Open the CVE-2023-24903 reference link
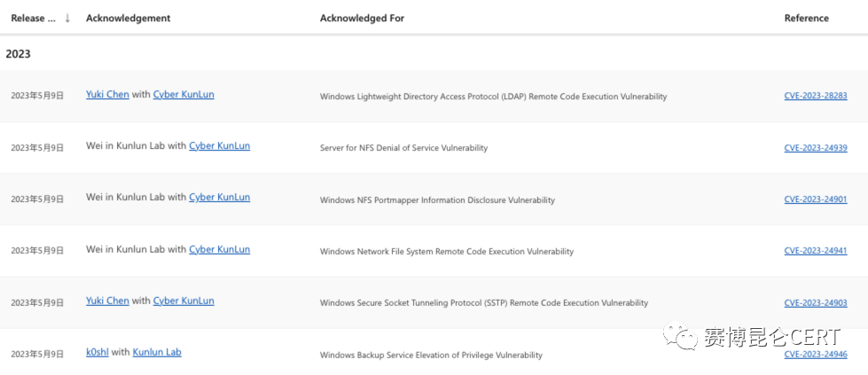This screenshot has height=375, width=868. coord(815,302)
